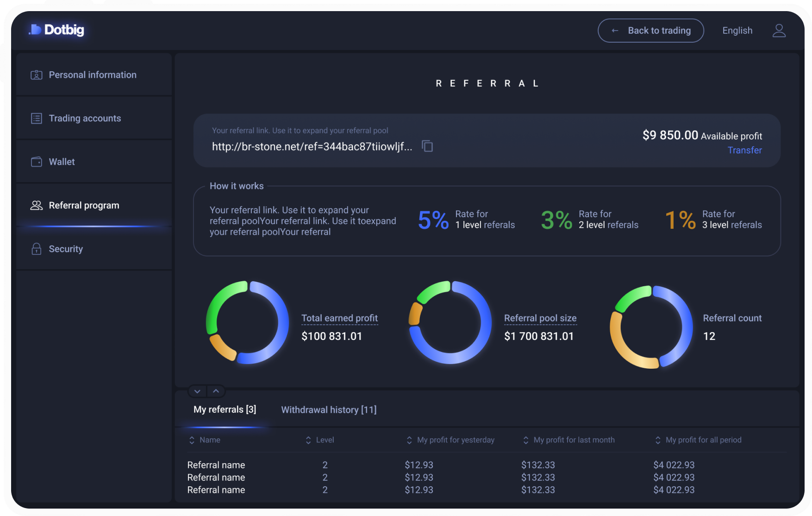812x516 pixels.
Task: Click the Wallet icon in the sidebar
Action: [x=37, y=162]
